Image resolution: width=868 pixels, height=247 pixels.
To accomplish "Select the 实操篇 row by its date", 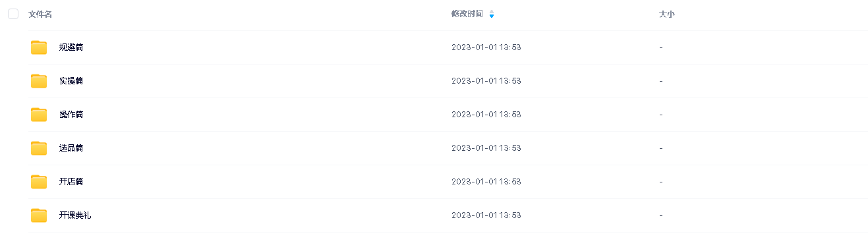I will coord(486,81).
